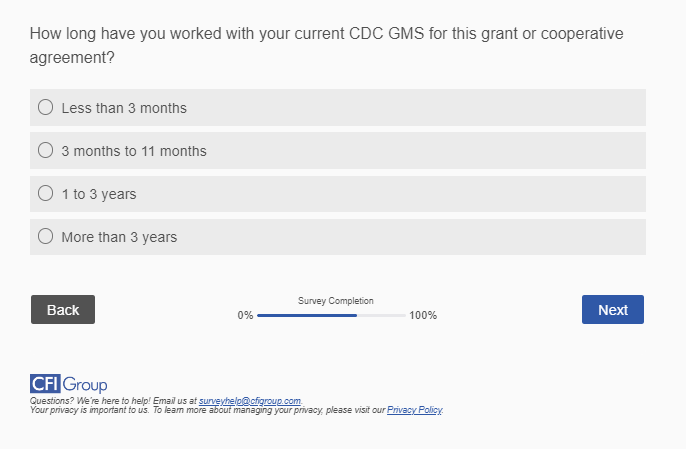Click the 0% progress label
Viewport: 686px width, 449px height.
[245, 315]
